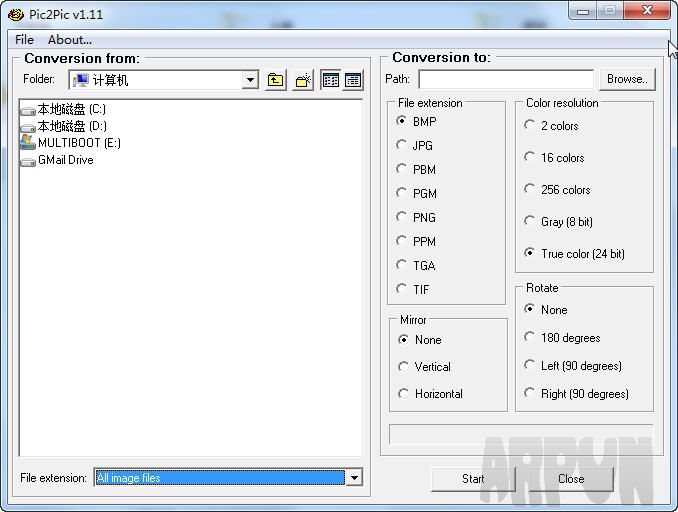Expand the Folder dropdown list
This screenshot has width=678, height=512.
[x=250, y=80]
